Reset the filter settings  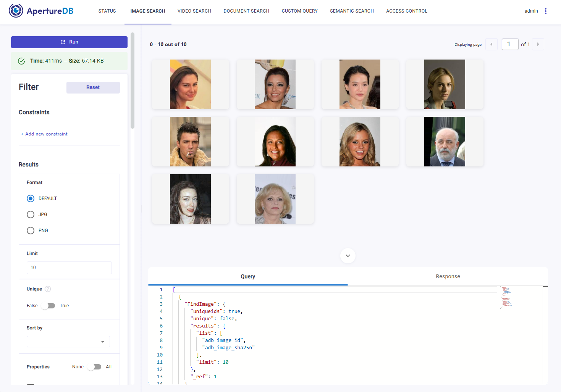point(93,87)
